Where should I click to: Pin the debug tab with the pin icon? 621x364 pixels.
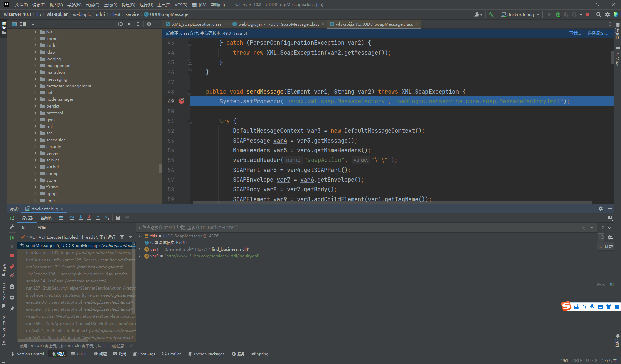(x=12, y=308)
